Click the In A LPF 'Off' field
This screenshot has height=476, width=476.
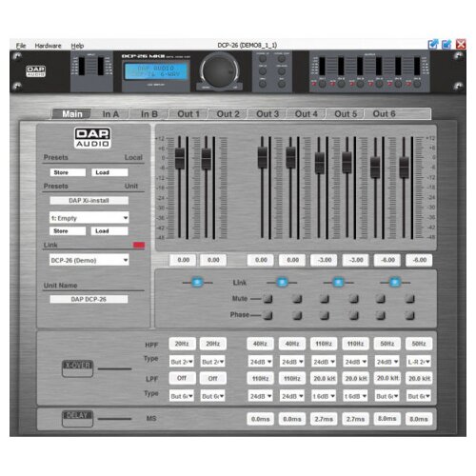[x=182, y=378]
